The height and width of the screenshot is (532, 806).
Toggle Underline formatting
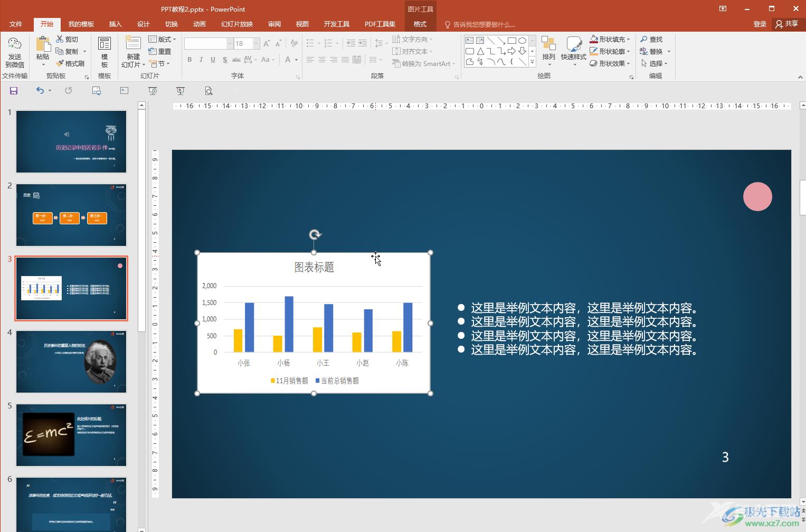point(213,60)
